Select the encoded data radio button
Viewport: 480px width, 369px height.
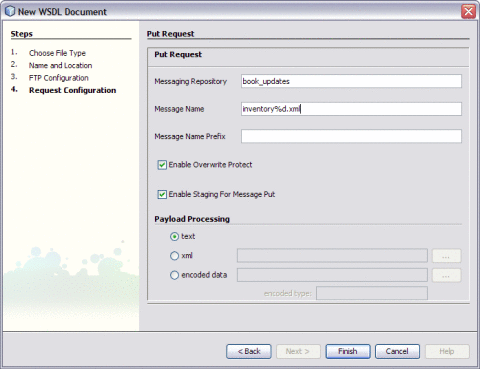pos(174,275)
